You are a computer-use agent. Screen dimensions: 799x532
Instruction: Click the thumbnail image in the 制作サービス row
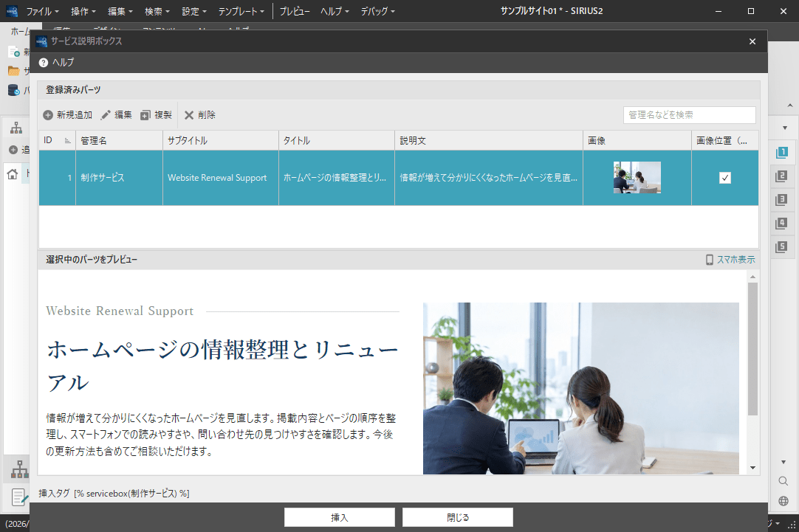click(x=637, y=178)
